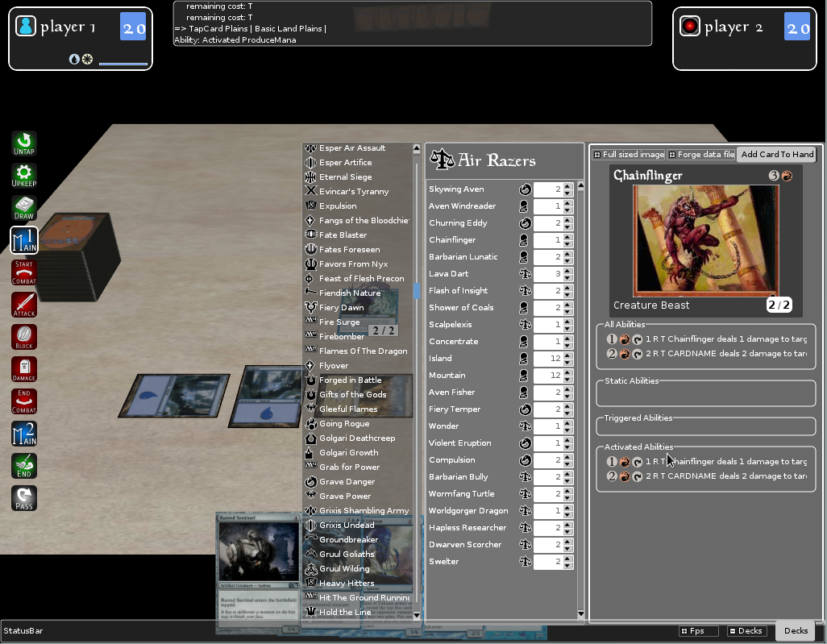The image size is (827, 644).
Task: Click the icon next to Esper Air Assault
Action: click(310, 148)
